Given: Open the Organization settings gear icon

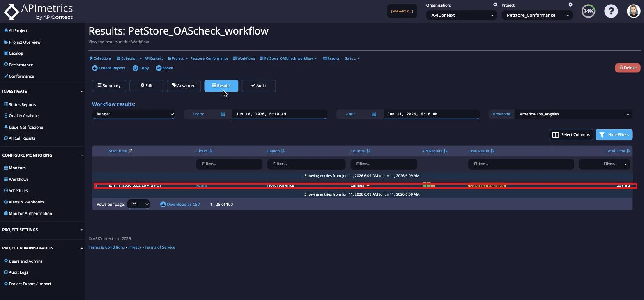Looking at the screenshot, I should [x=495, y=5].
